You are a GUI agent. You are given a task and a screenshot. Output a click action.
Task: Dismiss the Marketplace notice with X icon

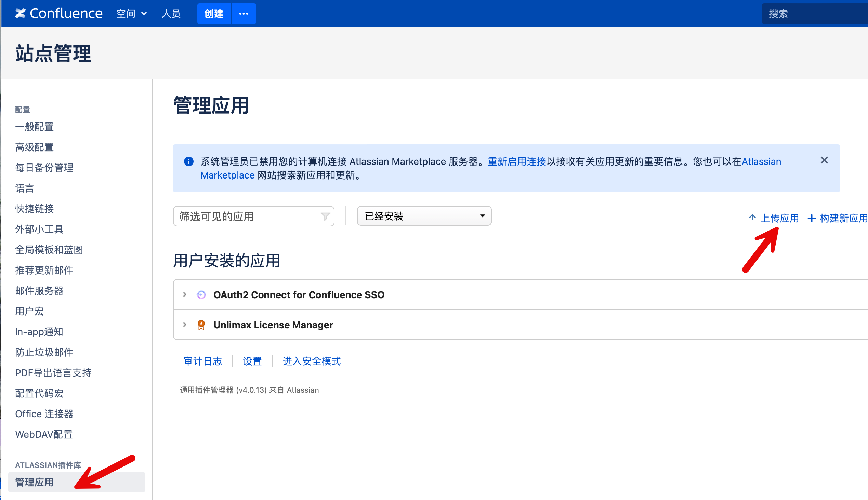[x=824, y=160]
